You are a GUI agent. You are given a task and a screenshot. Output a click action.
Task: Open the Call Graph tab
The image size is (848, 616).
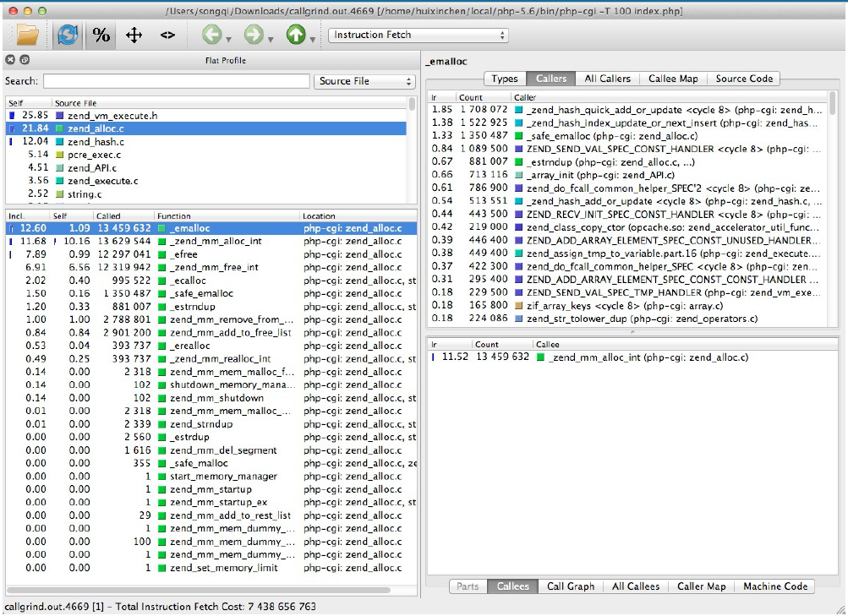coord(571,586)
